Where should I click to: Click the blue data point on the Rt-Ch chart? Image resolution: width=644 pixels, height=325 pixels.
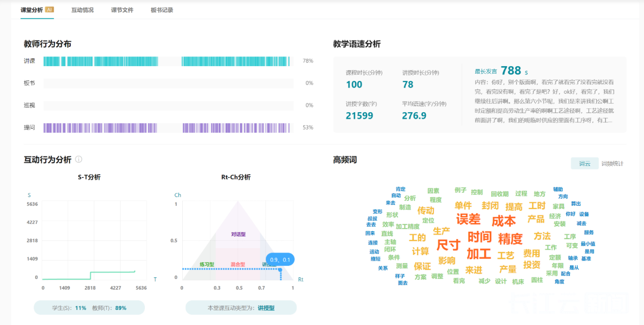click(280, 269)
